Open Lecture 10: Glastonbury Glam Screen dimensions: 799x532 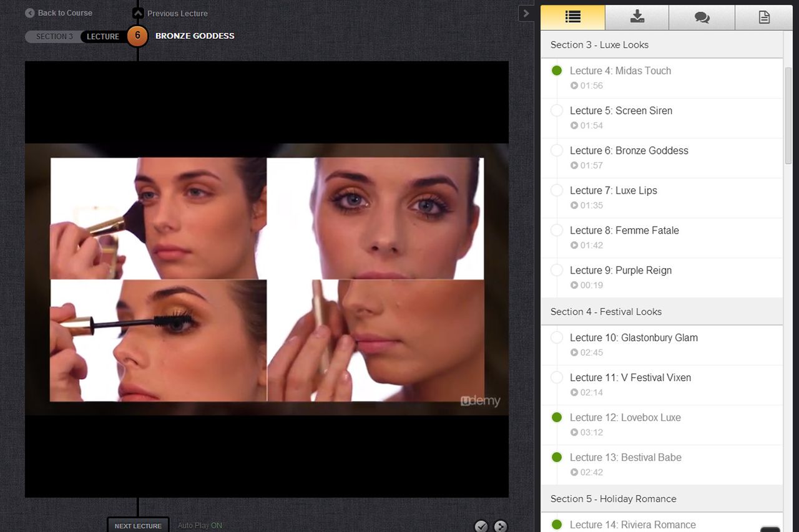[634, 337]
